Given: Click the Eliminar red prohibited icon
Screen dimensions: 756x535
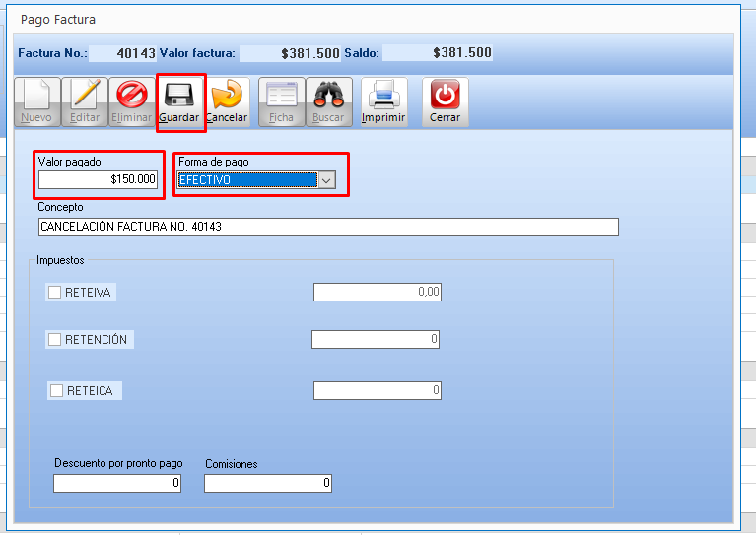Looking at the screenshot, I should [131, 96].
